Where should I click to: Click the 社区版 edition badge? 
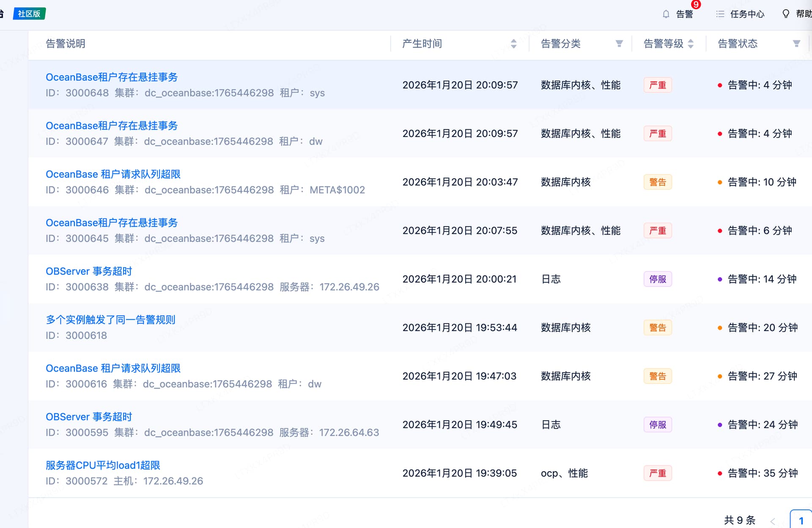click(29, 14)
